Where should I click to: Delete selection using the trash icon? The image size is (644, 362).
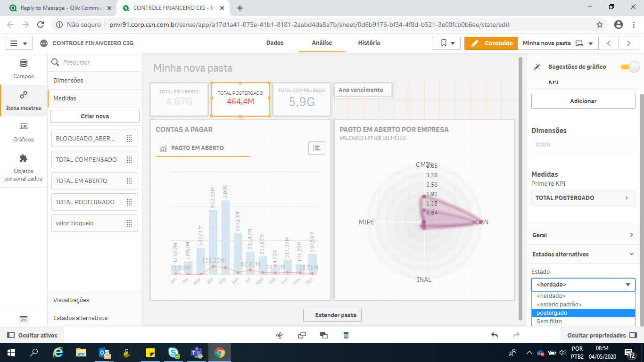coord(346,335)
